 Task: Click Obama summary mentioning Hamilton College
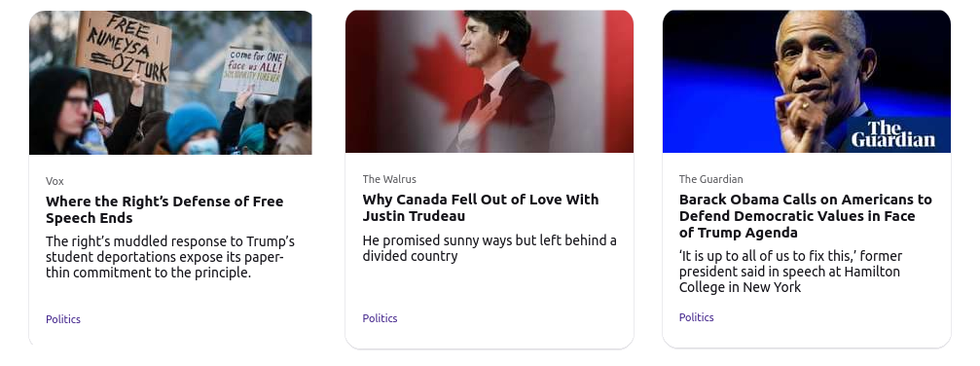pos(790,272)
